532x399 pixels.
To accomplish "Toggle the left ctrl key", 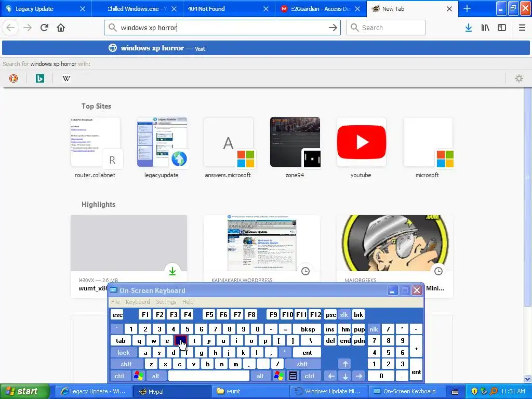I will [119, 376].
